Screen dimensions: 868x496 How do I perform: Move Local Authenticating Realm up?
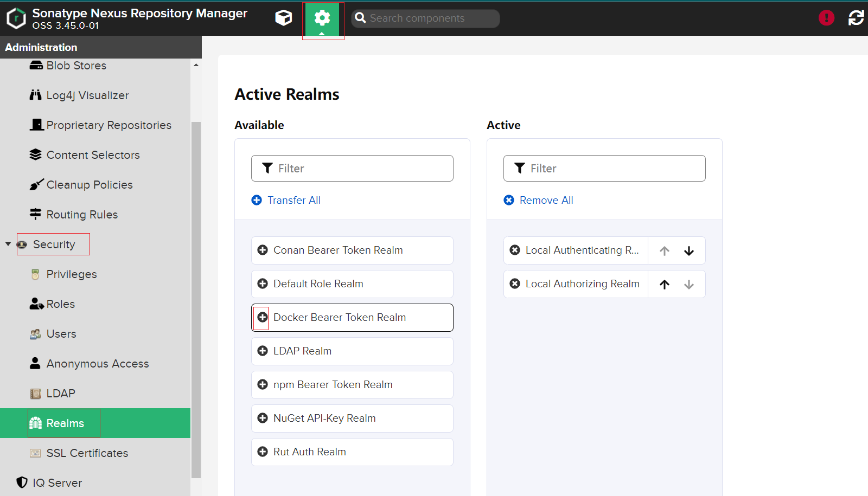tap(665, 250)
